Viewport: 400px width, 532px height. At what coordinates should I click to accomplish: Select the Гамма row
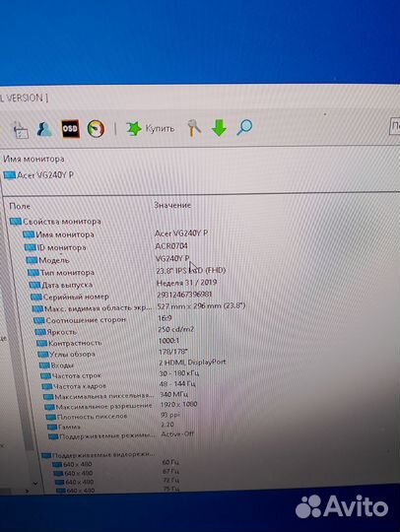click(64, 427)
